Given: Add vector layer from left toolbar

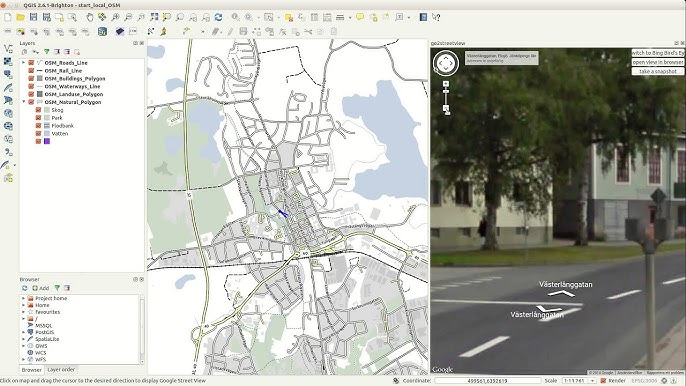Looking at the screenshot, I should click(8, 49).
